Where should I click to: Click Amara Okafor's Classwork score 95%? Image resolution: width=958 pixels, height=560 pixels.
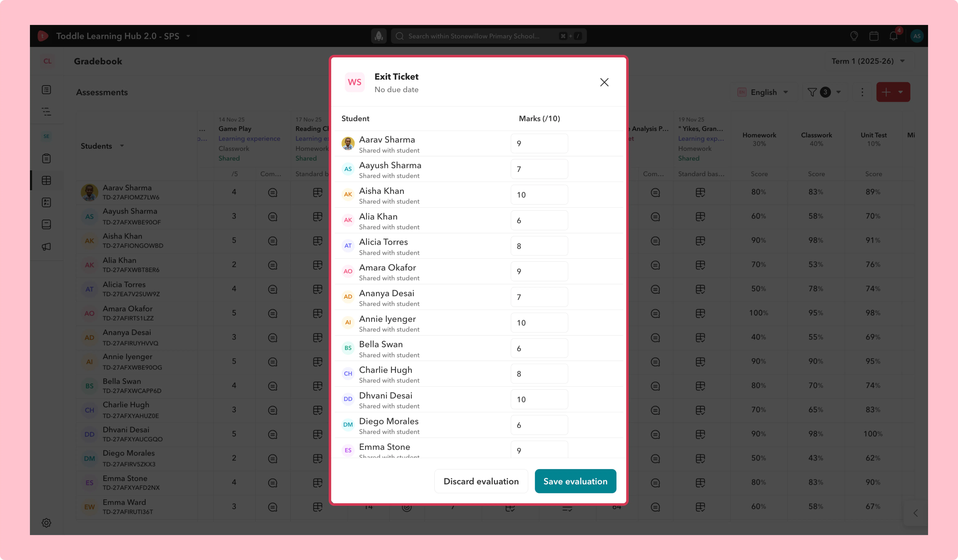(816, 313)
